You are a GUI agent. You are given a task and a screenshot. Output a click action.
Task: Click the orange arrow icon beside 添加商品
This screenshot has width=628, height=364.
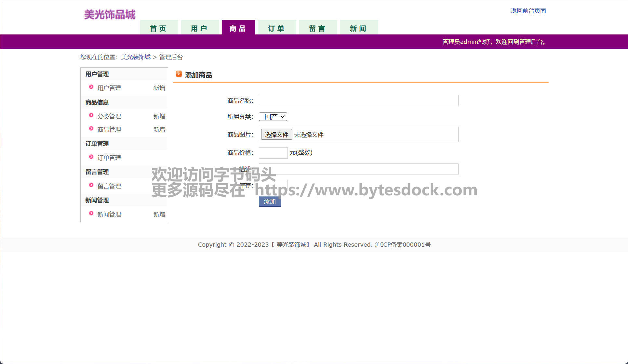tap(179, 74)
